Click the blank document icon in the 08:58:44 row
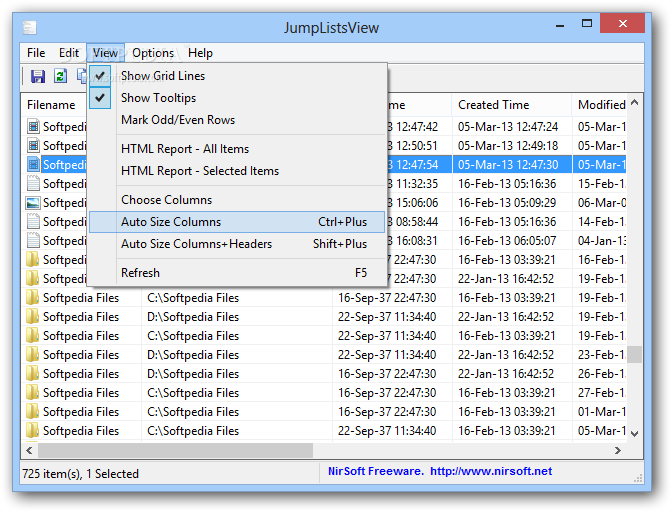Image resolution: width=672 pixels, height=512 pixels. (x=33, y=222)
